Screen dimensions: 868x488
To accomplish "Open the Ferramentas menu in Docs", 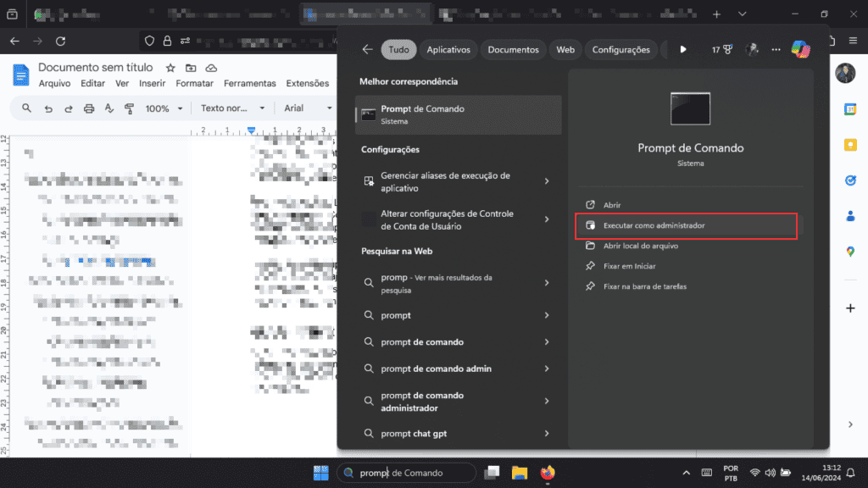I will tap(250, 84).
